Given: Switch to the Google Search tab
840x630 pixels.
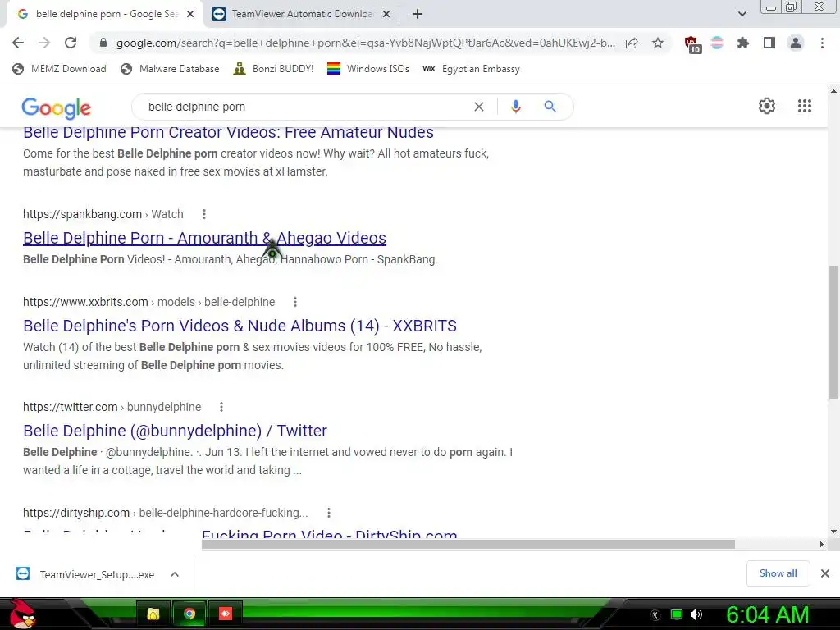Looking at the screenshot, I should click(106, 14).
